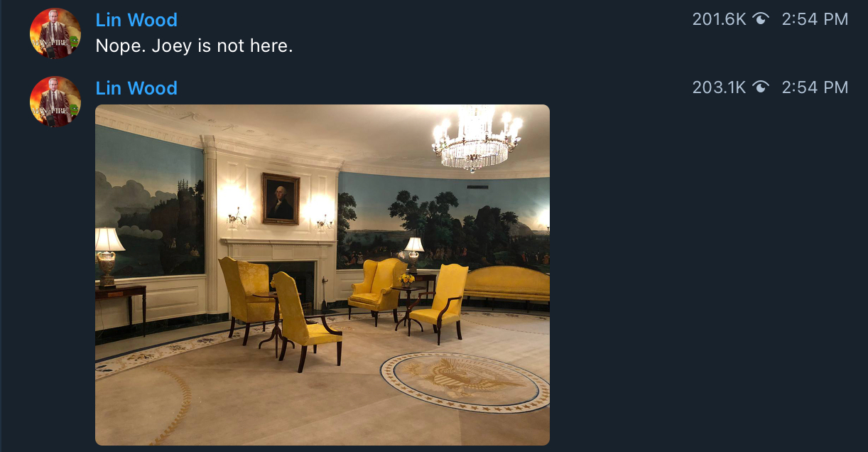Open the yellow-chair room photo in the viewer
868x452 pixels.
pos(322,275)
